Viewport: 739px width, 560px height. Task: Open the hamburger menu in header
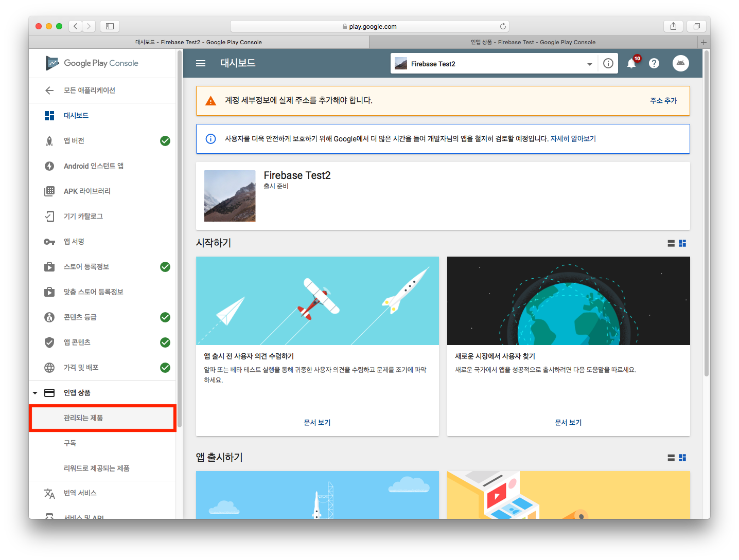pos(201,63)
